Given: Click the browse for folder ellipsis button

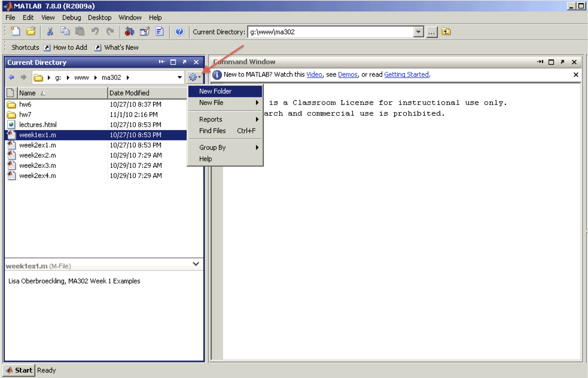Looking at the screenshot, I should tap(432, 32).
